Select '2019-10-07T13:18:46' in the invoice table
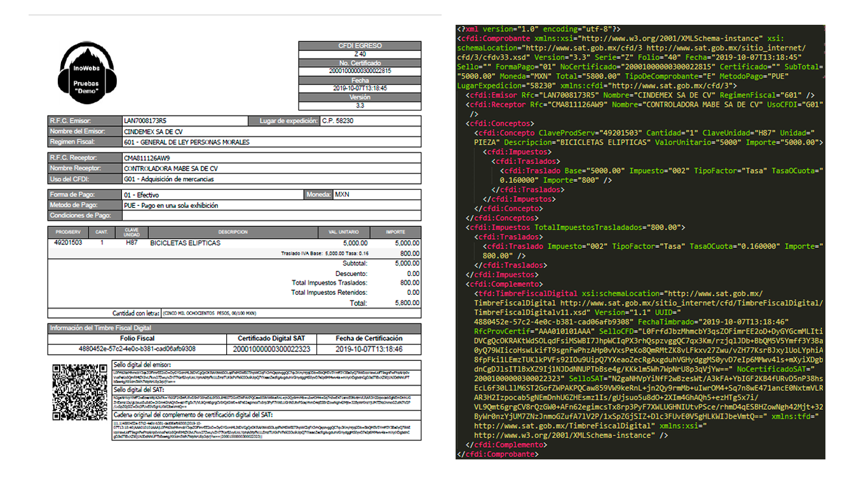868x488 pixels. point(369,349)
